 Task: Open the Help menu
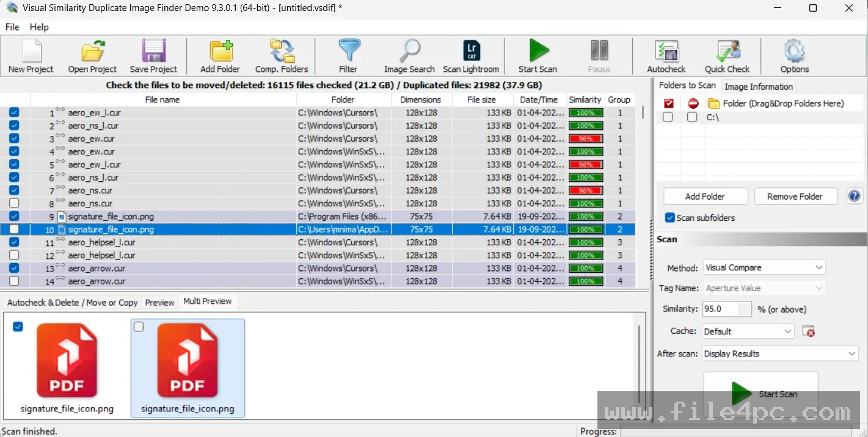click(39, 27)
